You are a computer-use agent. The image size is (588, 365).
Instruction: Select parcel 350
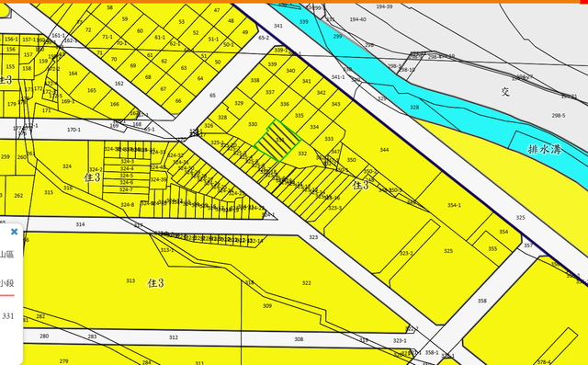[351, 160]
